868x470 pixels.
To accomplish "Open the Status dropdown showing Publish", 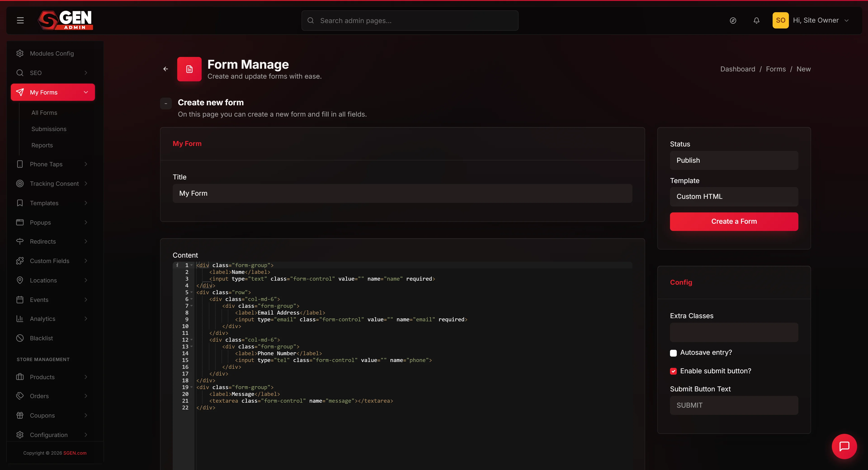I will tap(734, 160).
